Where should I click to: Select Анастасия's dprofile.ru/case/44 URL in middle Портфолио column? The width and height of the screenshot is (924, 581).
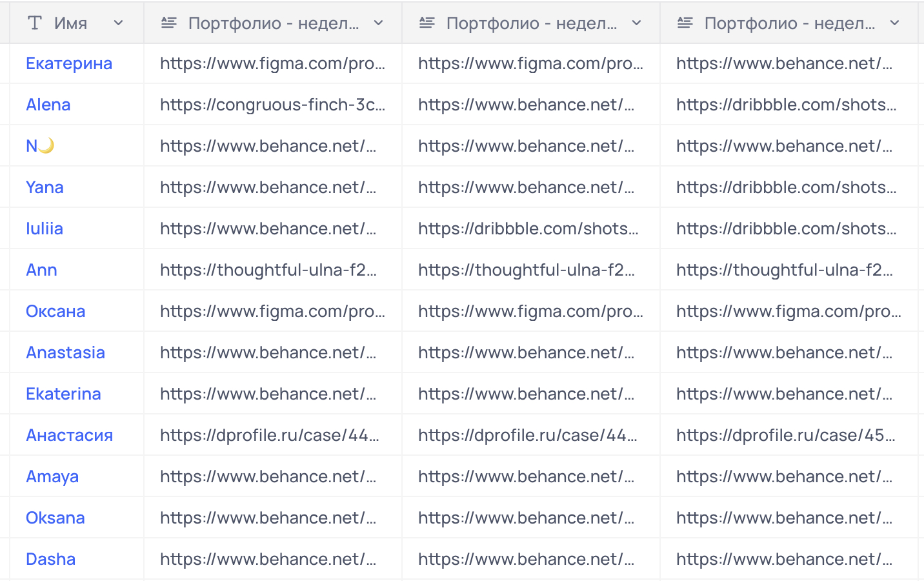531,435
